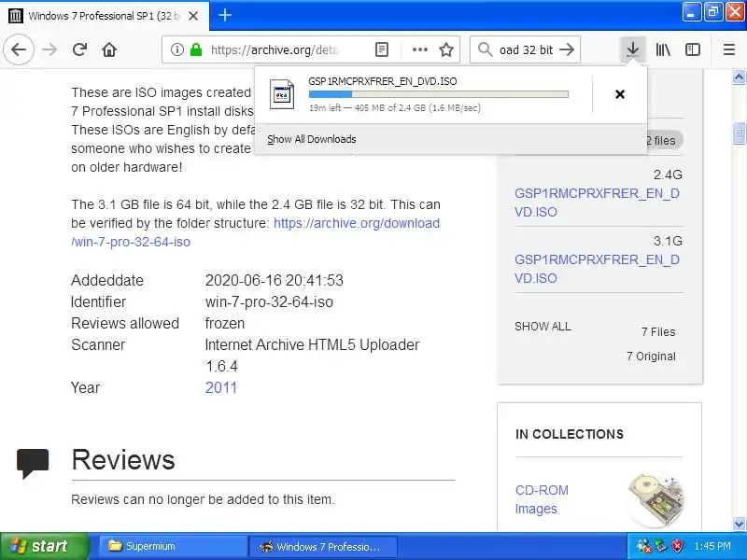The width and height of the screenshot is (747, 560).
Task: Click the vertical scrollbar thumb
Action: click(739, 133)
